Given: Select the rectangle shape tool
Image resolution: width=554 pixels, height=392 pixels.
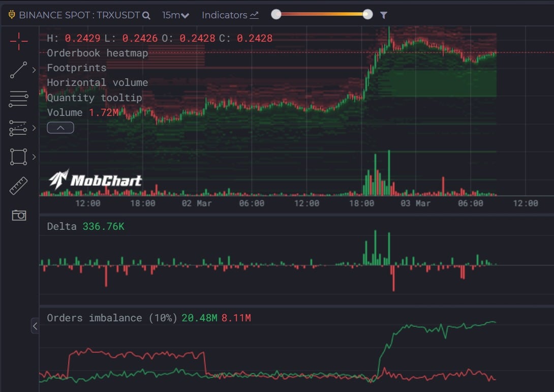Looking at the screenshot, I should (18, 157).
